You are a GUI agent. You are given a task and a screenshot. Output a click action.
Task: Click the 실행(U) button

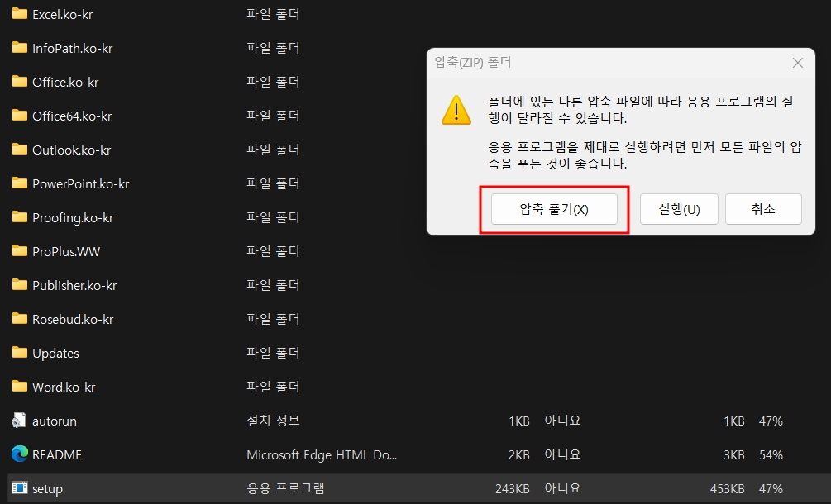(679, 209)
